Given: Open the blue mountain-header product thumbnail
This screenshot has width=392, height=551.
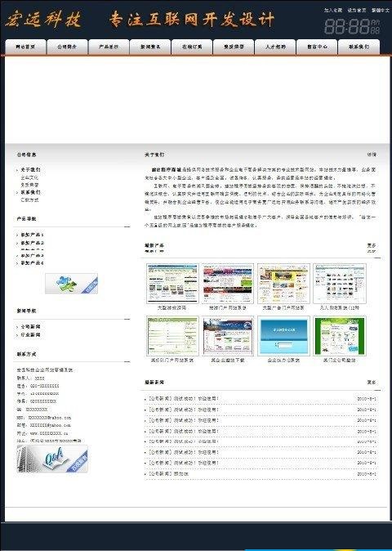Looking at the screenshot, I should 228,336.
